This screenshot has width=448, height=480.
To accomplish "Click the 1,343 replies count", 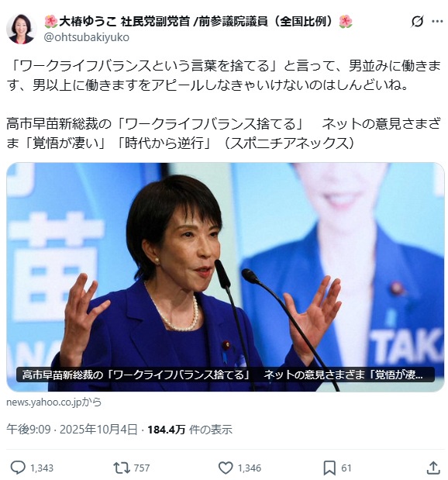I will (42, 468).
